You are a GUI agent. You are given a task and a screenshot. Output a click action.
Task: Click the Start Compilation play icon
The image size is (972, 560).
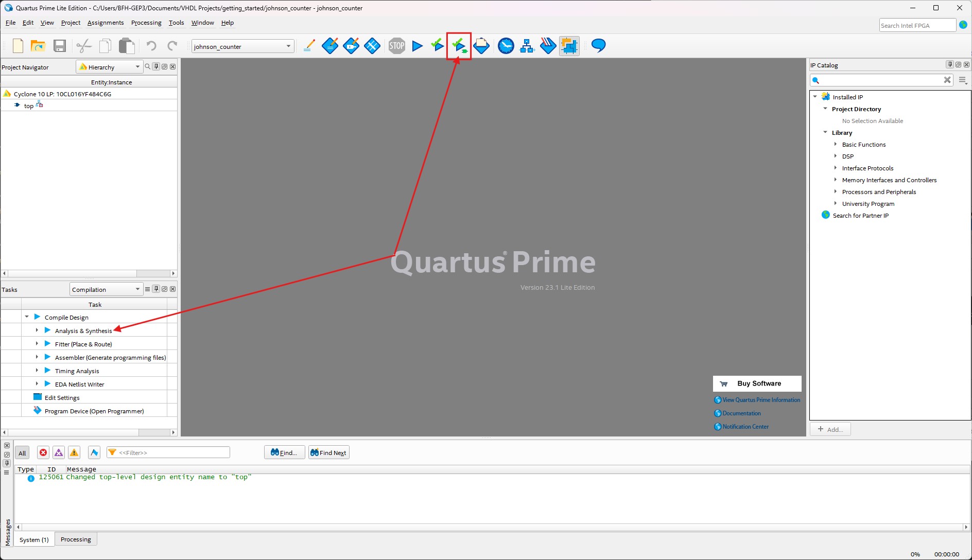pos(418,46)
